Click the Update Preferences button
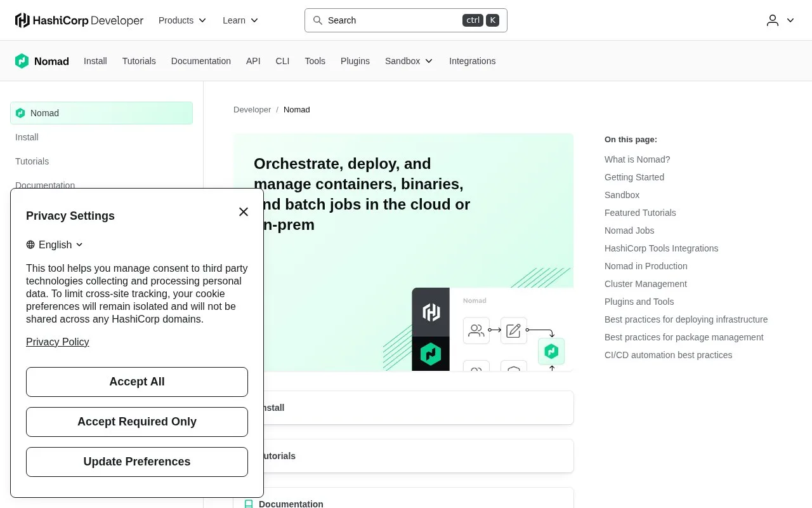The image size is (812, 508). point(137,462)
